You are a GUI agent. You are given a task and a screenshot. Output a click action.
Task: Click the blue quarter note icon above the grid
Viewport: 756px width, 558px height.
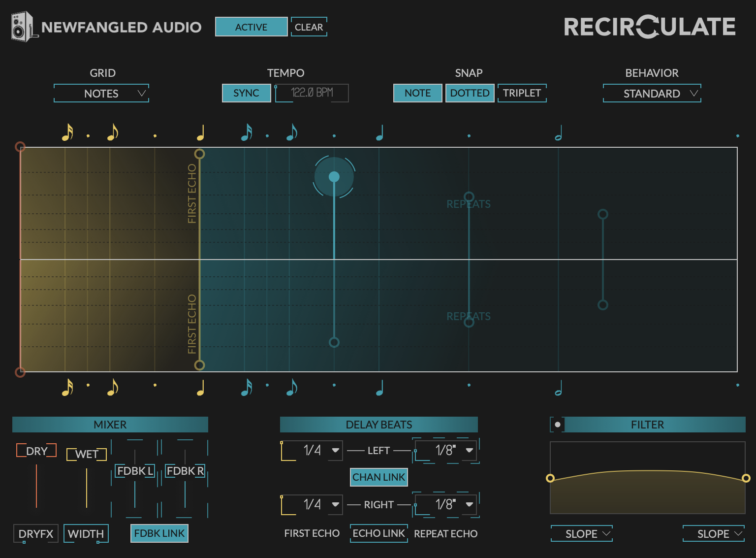tap(379, 132)
